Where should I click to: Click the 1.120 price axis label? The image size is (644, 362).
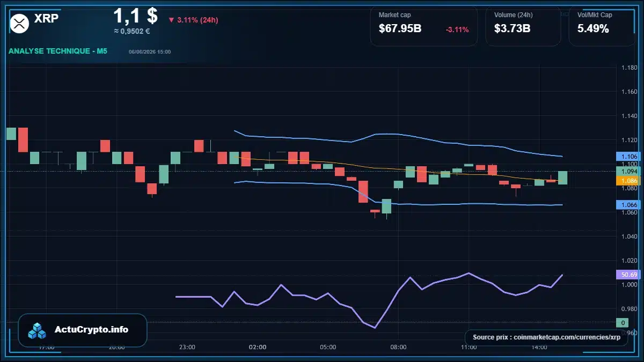point(629,140)
